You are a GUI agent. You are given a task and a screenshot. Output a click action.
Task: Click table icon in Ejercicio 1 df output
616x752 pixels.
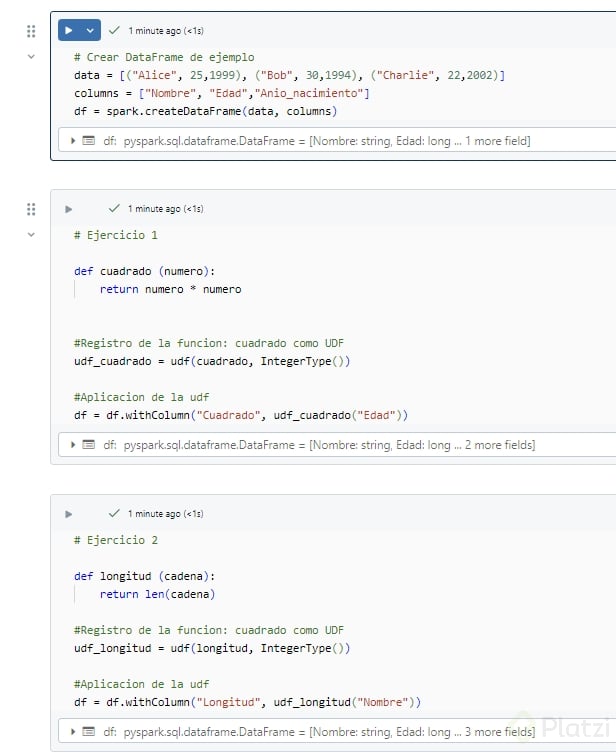(89, 445)
